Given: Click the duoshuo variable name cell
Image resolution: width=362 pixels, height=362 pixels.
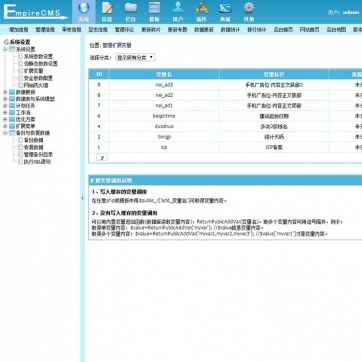Looking at the screenshot, I should click(164, 126).
